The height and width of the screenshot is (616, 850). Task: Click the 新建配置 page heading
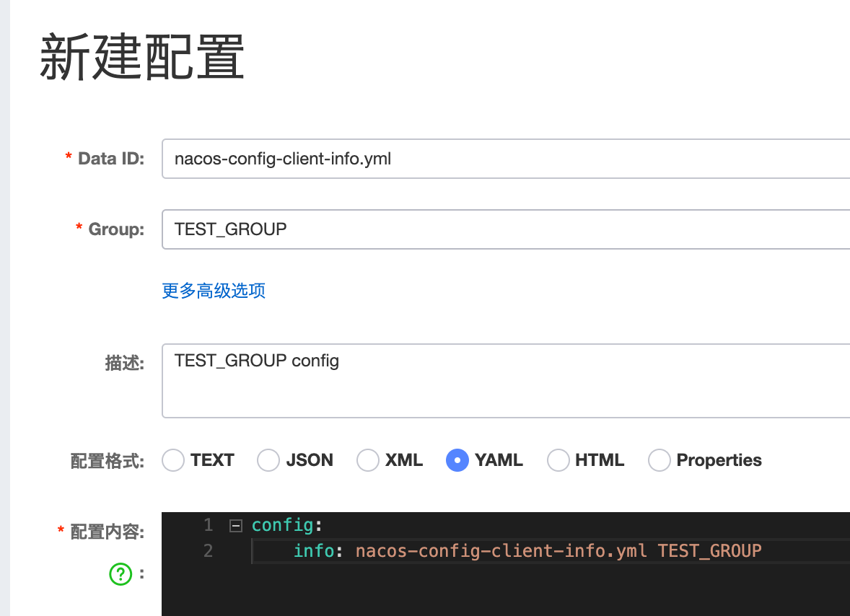(x=142, y=57)
